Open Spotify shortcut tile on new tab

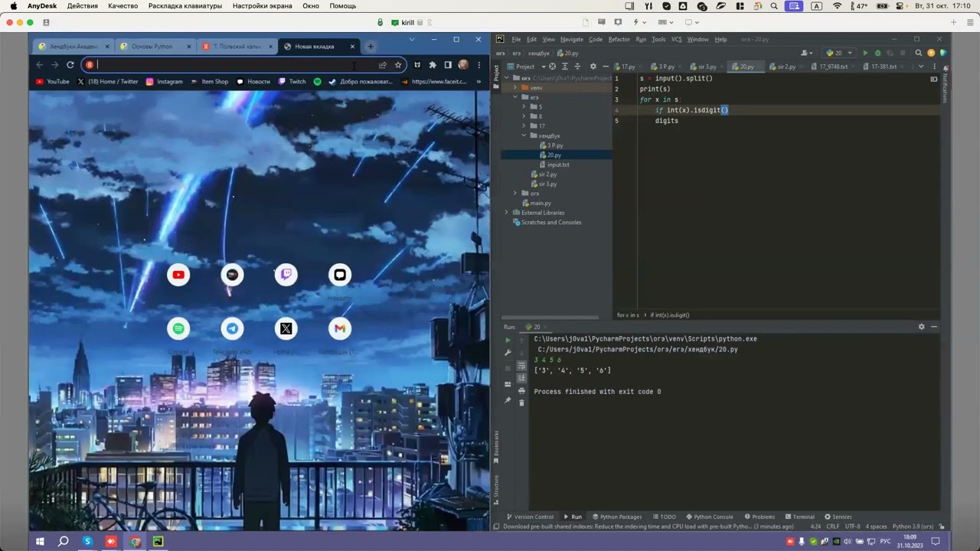178,328
